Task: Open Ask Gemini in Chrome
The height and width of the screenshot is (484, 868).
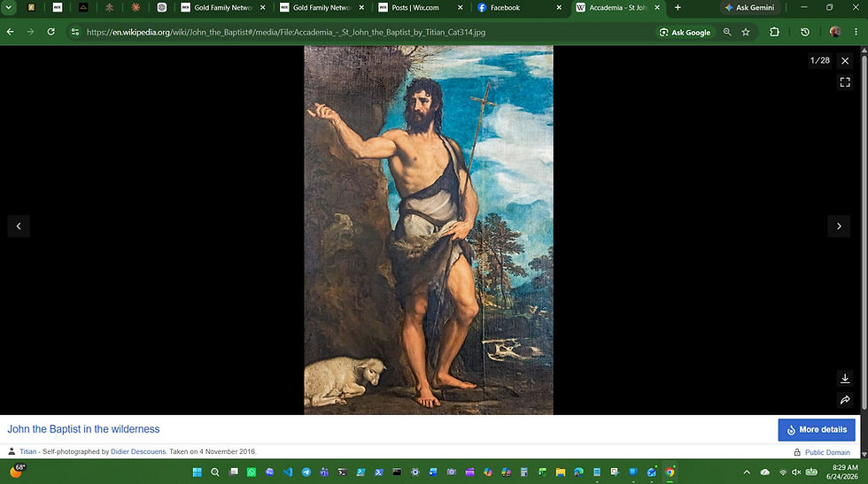Action: (750, 8)
